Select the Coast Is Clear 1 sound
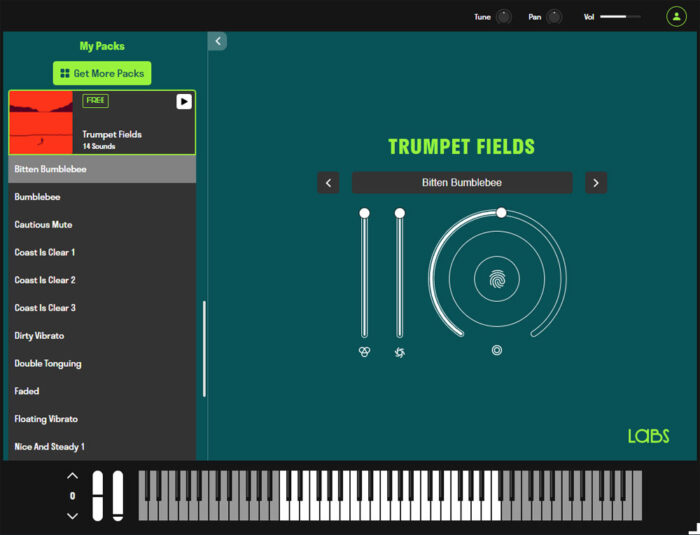Screen dimensions: 700x535 pyautogui.click(x=102, y=252)
